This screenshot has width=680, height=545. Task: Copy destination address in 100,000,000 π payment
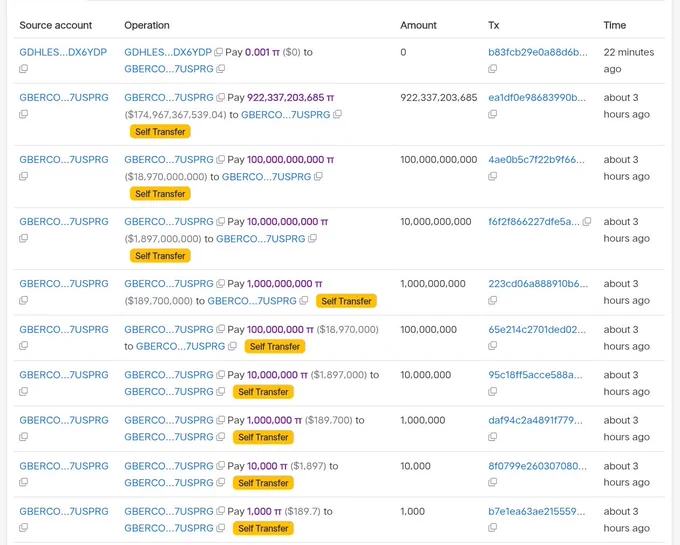pos(232,346)
